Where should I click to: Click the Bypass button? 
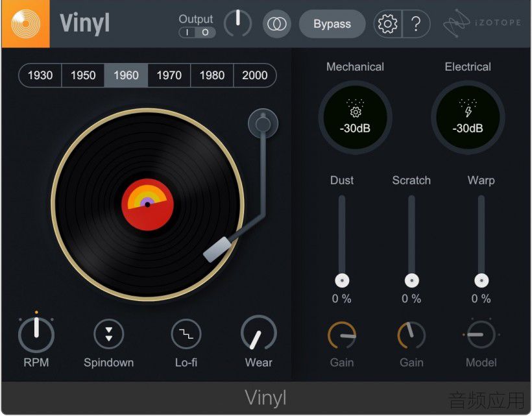tap(332, 24)
